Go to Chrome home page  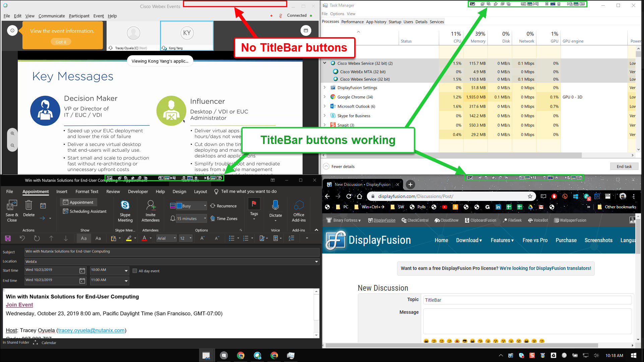(x=360, y=196)
